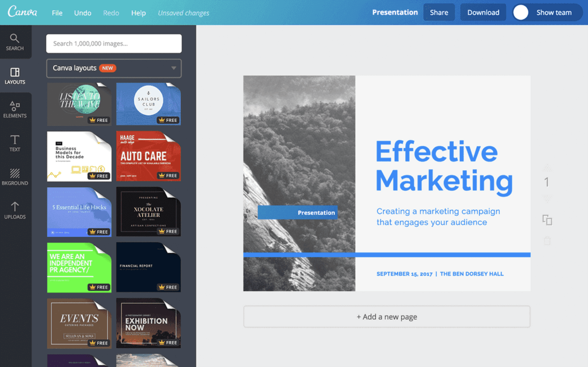Select the Text tool in sidebar

click(15, 143)
